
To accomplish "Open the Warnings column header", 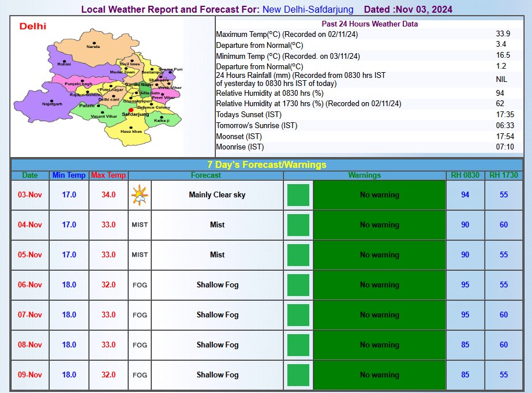I will [365, 175].
